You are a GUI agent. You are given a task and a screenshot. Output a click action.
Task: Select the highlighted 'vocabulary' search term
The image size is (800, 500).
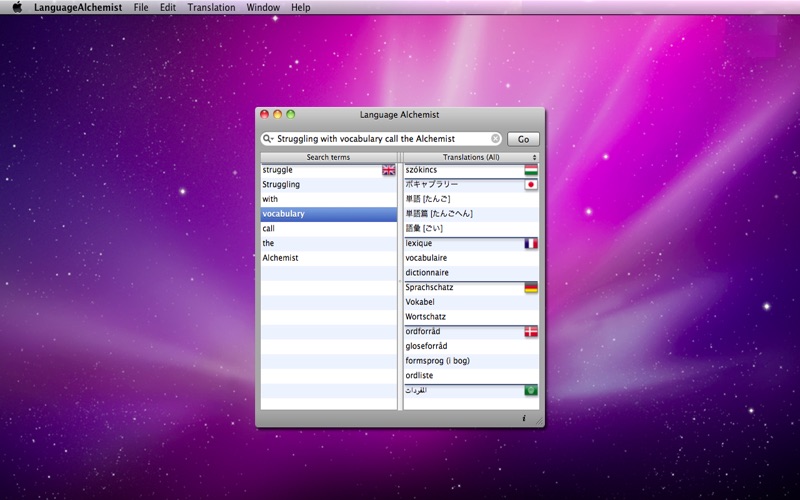[x=329, y=214]
